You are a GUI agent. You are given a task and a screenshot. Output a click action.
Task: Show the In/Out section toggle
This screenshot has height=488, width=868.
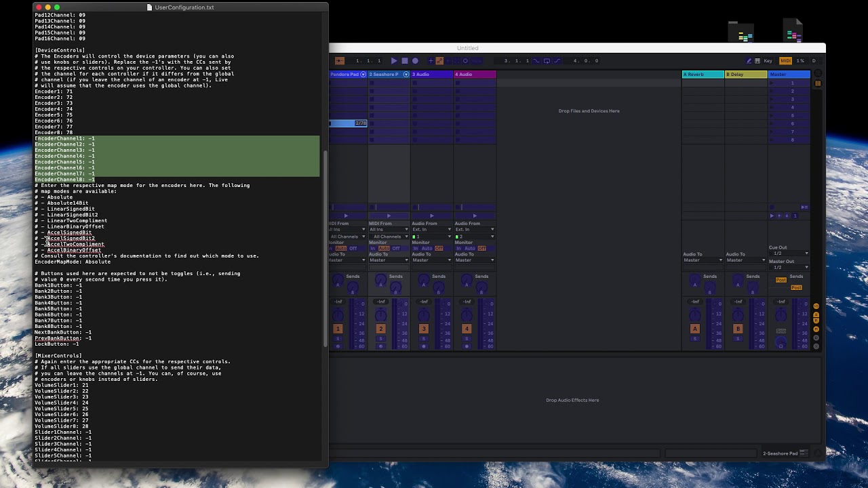(x=816, y=306)
